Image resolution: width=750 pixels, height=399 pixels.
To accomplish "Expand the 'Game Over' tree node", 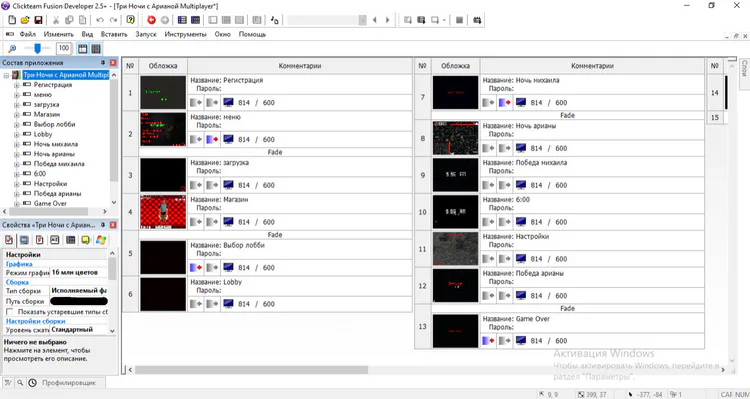I will (x=17, y=203).
